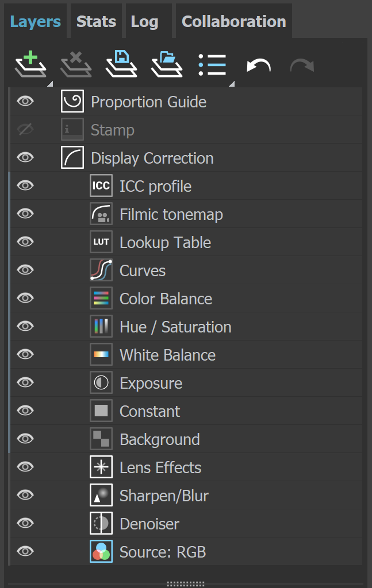The height and width of the screenshot is (588, 372).
Task: Click the Sharpen/Blur layer icon
Action: coord(101,495)
